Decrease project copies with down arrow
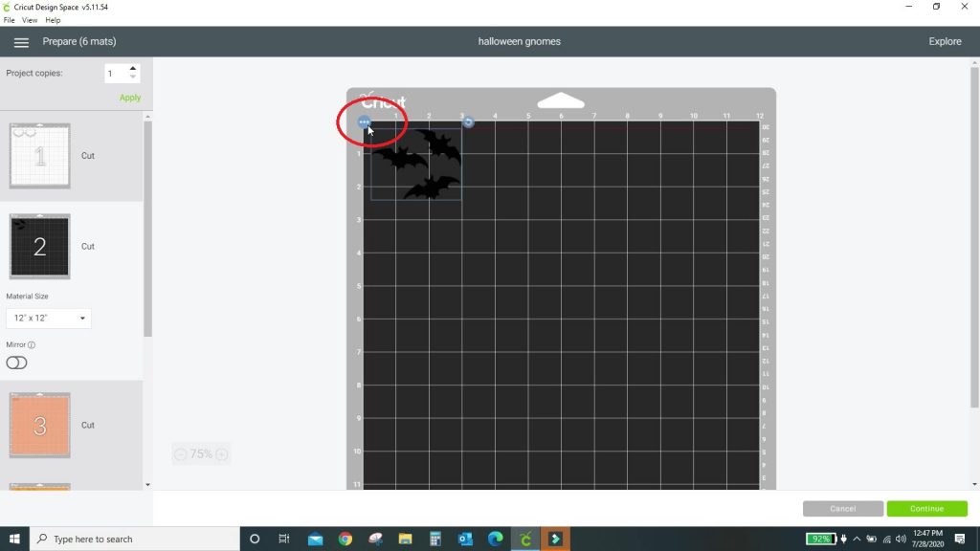 [x=132, y=77]
